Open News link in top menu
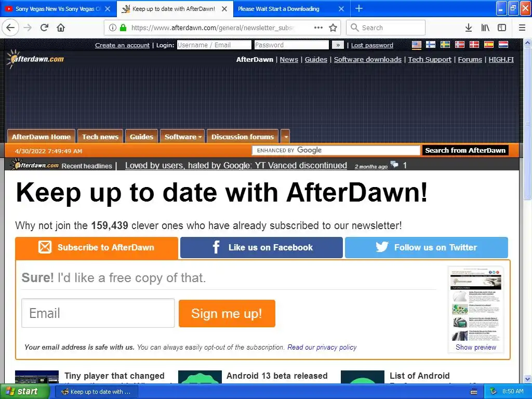The image size is (532, 399). [x=289, y=59]
